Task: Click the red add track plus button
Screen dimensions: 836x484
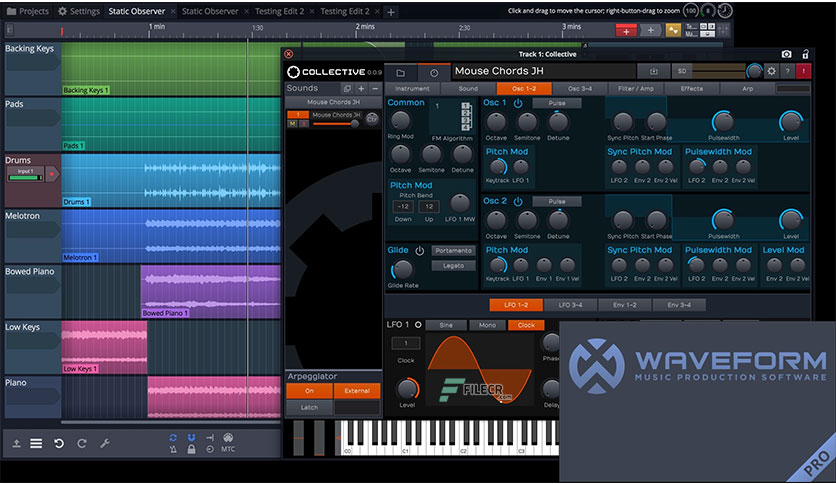Action: (626, 31)
